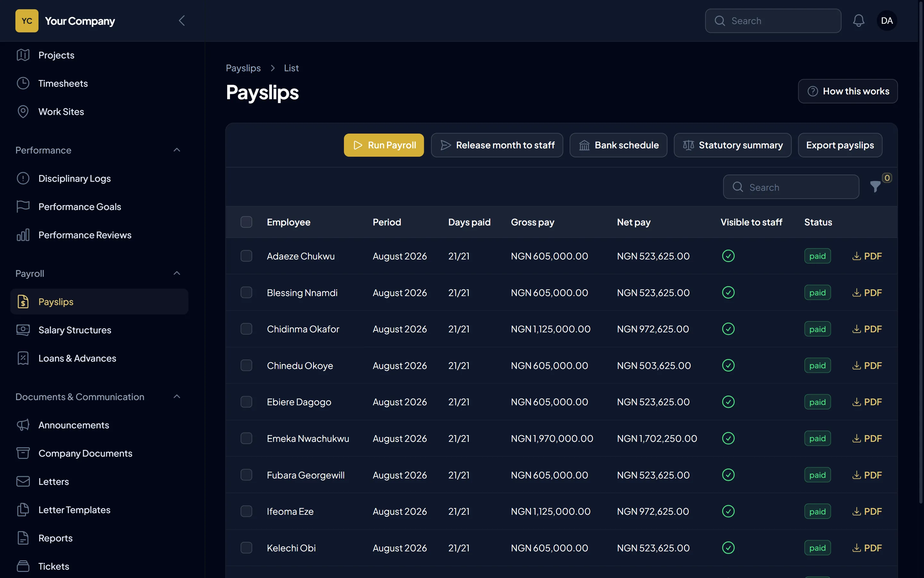Viewport: 924px width, 578px height.
Task: Click Release month to staff
Action: coord(497,145)
